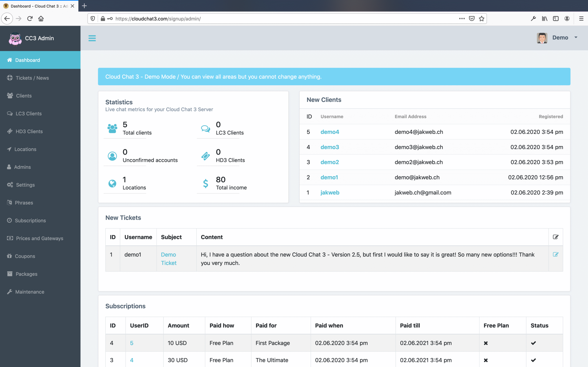This screenshot has height=367, width=588.
Task: Open a new browser tab
Action: (84, 6)
